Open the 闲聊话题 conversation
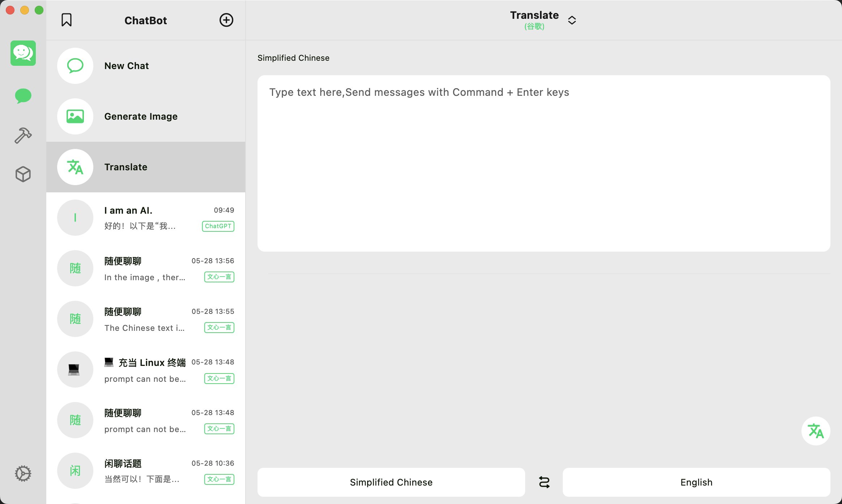The width and height of the screenshot is (842, 504). [x=146, y=471]
